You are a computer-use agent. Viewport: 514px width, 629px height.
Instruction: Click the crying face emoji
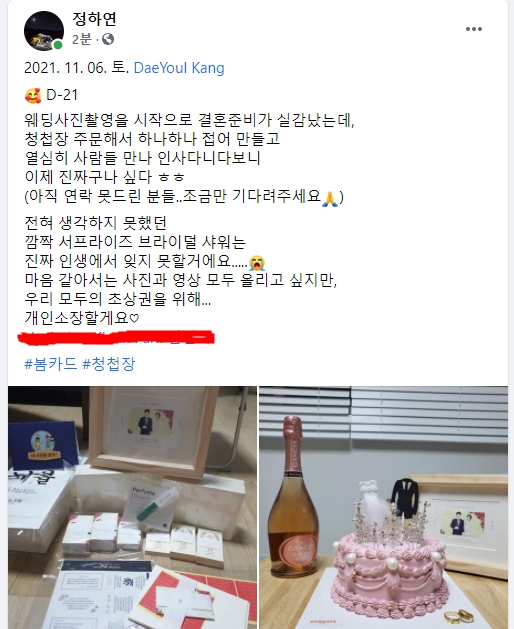(x=257, y=263)
